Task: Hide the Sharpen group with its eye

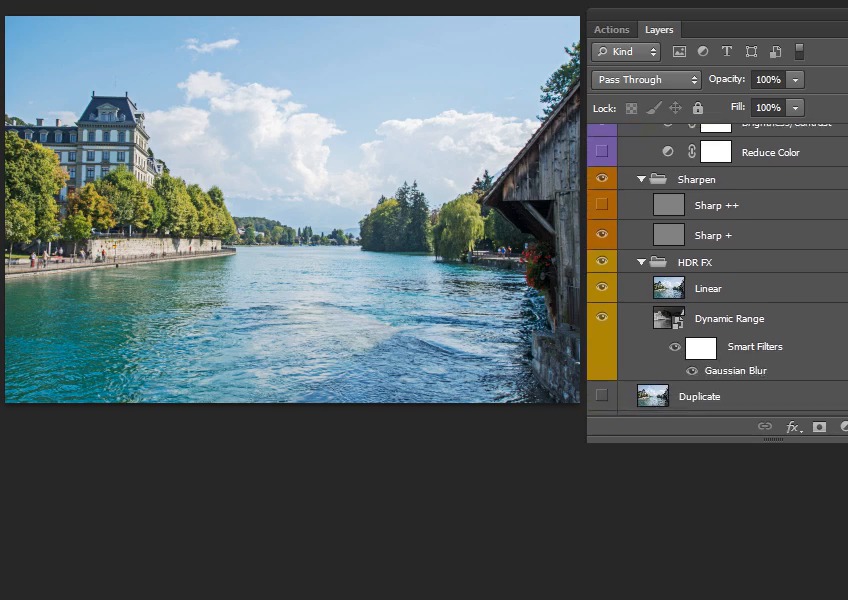Action: (602, 179)
